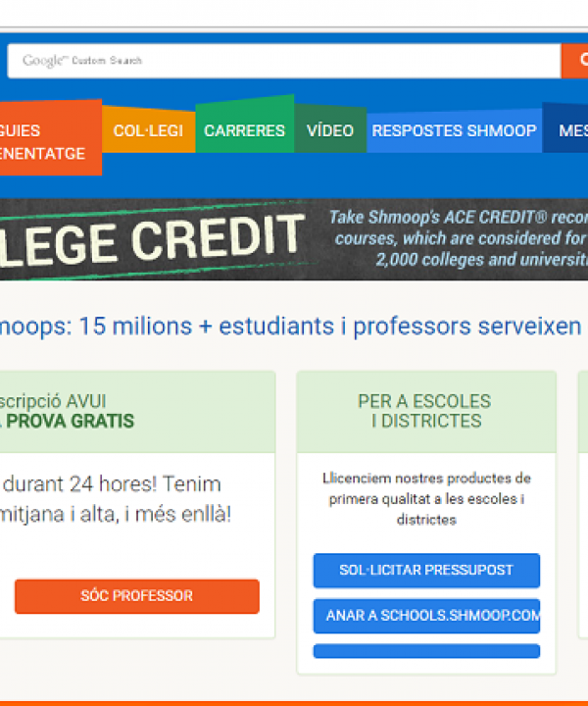Image resolution: width=588 pixels, height=706 pixels.
Task: Click the Llicenciem nostres productes description text
Action: coord(426,499)
